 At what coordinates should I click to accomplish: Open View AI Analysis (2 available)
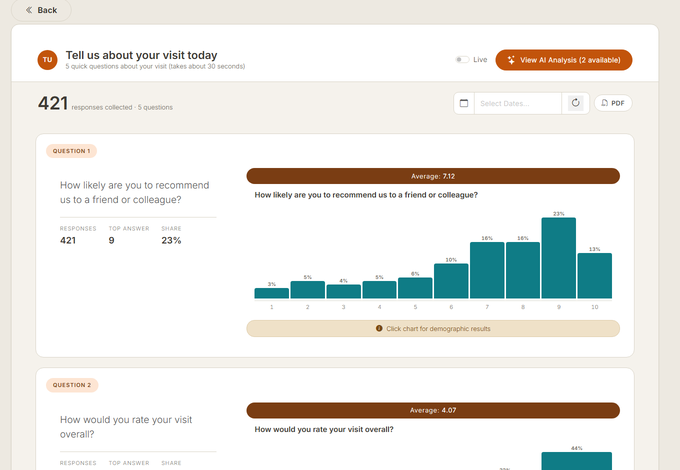click(x=564, y=60)
